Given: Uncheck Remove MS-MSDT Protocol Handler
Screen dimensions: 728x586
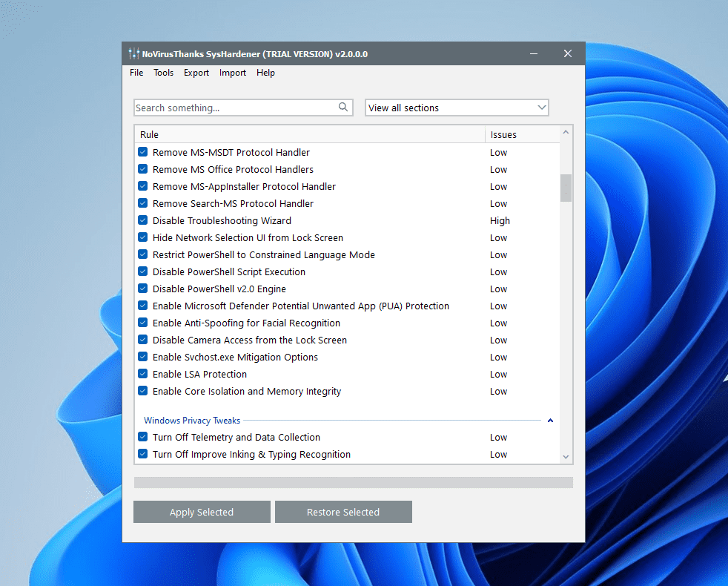Looking at the screenshot, I should (143, 152).
